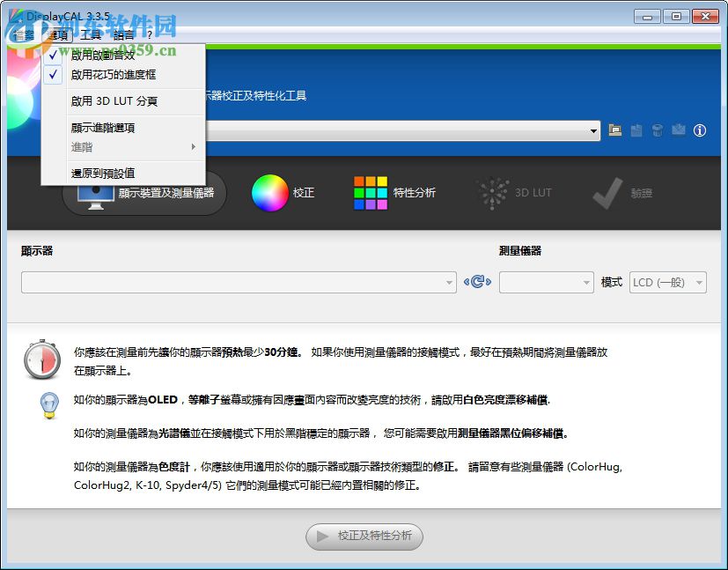This screenshot has height=570, width=728.
Task: Open the 工具 menu
Action: coord(92,35)
